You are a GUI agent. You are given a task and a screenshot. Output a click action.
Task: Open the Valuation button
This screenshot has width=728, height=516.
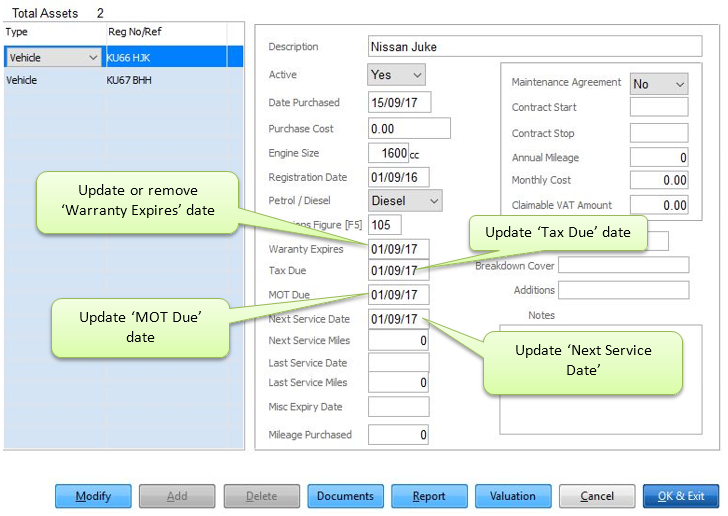[x=513, y=496]
